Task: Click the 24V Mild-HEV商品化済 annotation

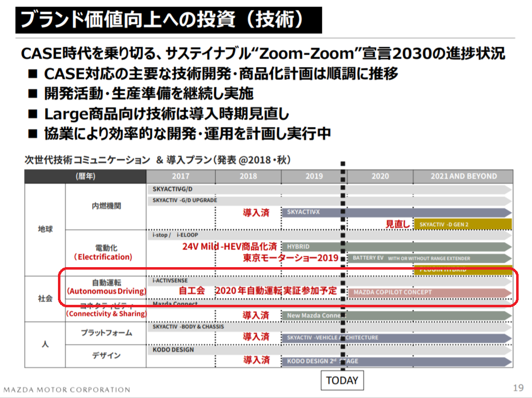Action: pos(230,246)
